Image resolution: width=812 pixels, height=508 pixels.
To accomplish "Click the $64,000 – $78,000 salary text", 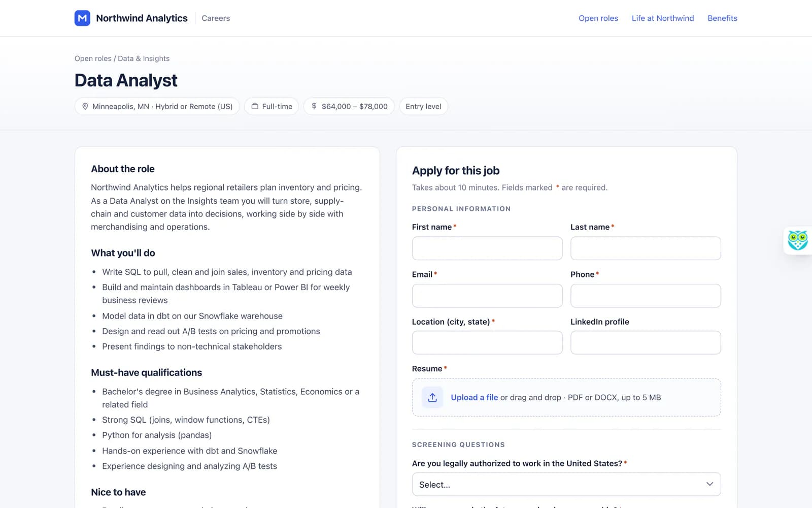I will [355, 106].
